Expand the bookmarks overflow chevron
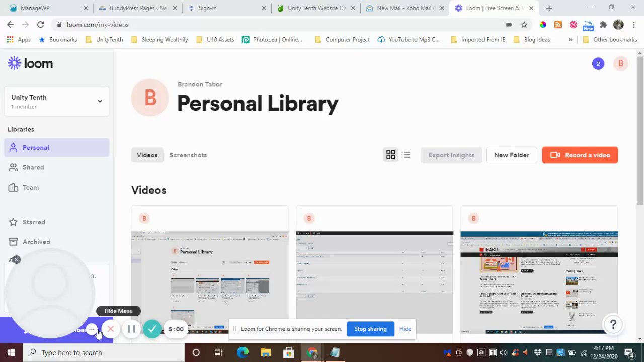 (570, 40)
